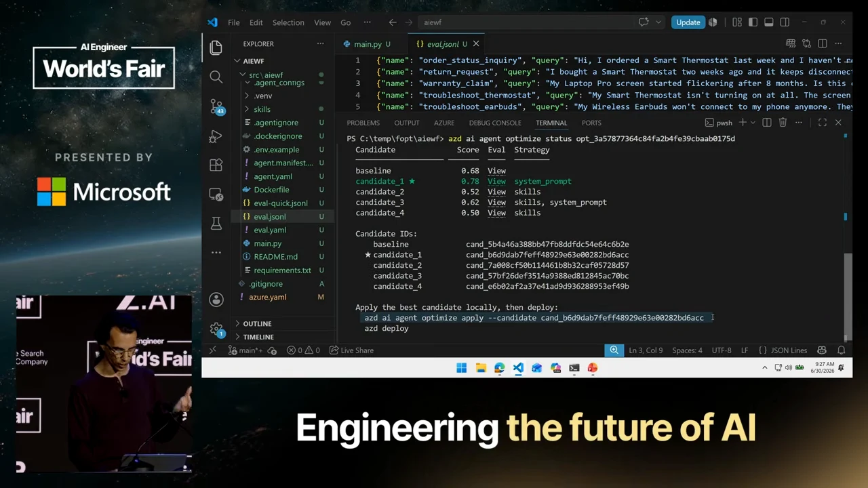The width and height of the screenshot is (868, 488).
Task: Open notifications bell in status bar
Action: 841,350
